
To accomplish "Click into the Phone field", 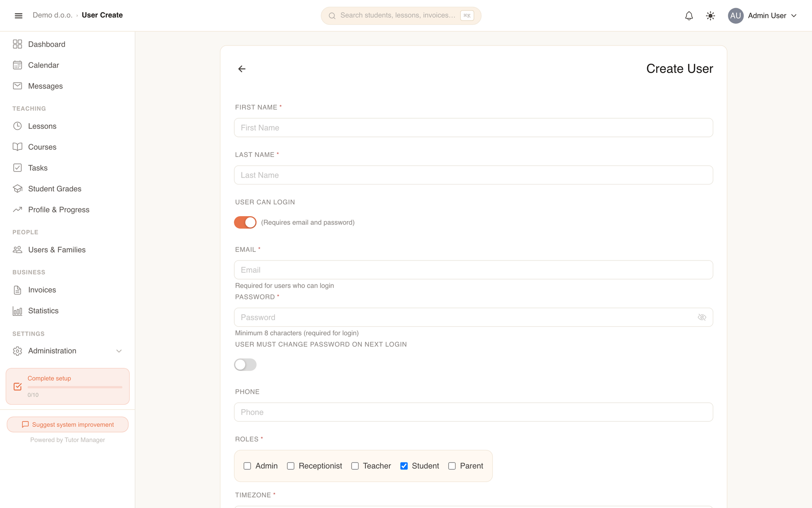I will [x=473, y=412].
